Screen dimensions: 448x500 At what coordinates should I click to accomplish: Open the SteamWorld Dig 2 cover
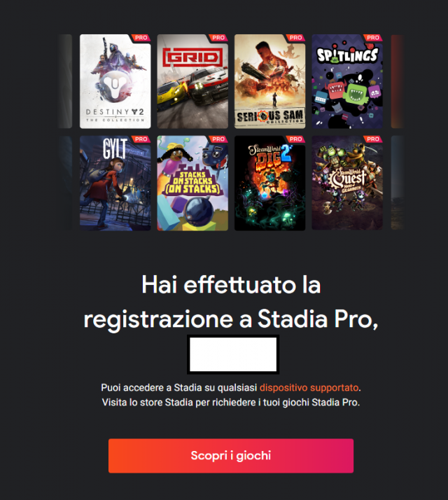pyautogui.click(x=269, y=183)
